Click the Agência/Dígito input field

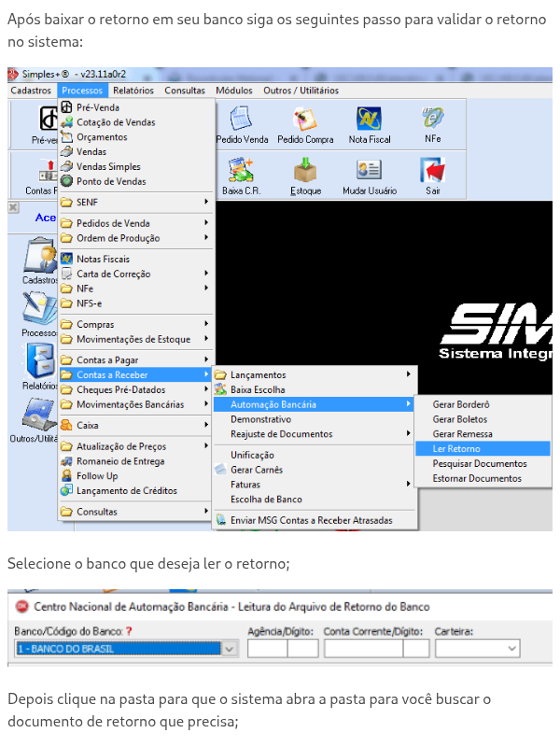coord(268,648)
